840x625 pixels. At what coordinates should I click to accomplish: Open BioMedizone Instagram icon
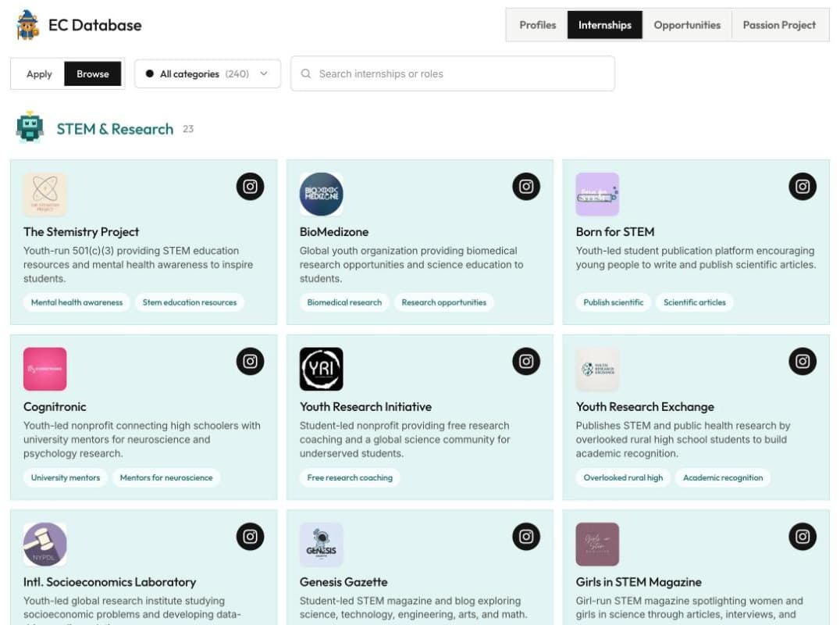point(526,187)
